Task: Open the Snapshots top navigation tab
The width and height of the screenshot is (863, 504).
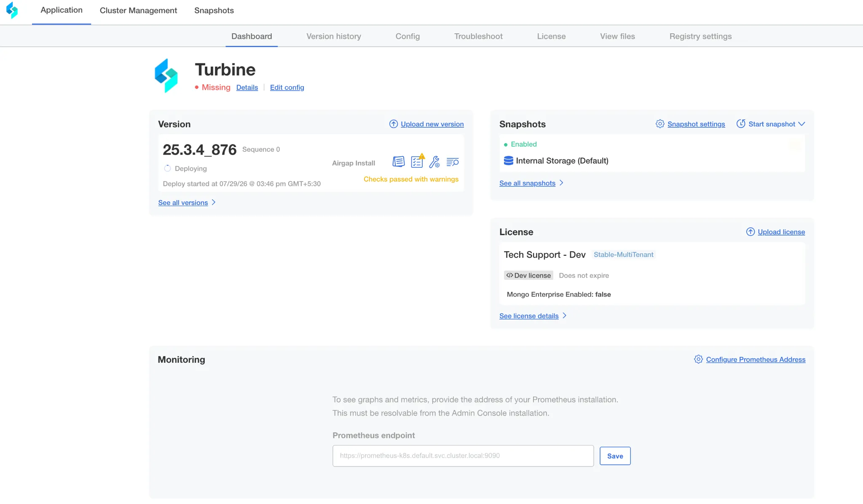Action: (x=214, y=11)
